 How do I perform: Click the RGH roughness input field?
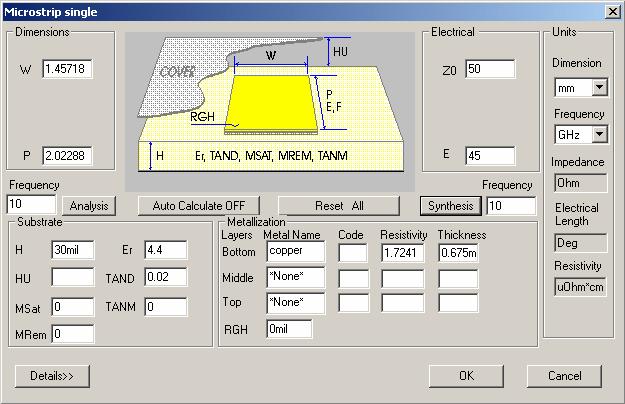point(289,329)
